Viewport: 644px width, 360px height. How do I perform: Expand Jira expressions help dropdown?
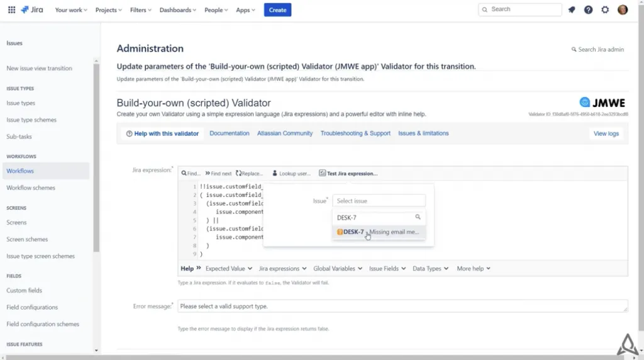click(282, 268)
